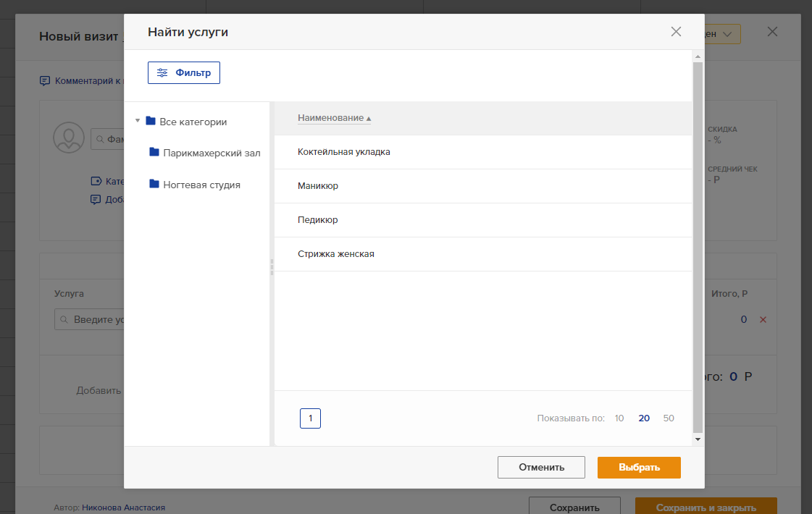Select the Все категории folder icon
The image size is (812, 514).
[x=151, y=121]
